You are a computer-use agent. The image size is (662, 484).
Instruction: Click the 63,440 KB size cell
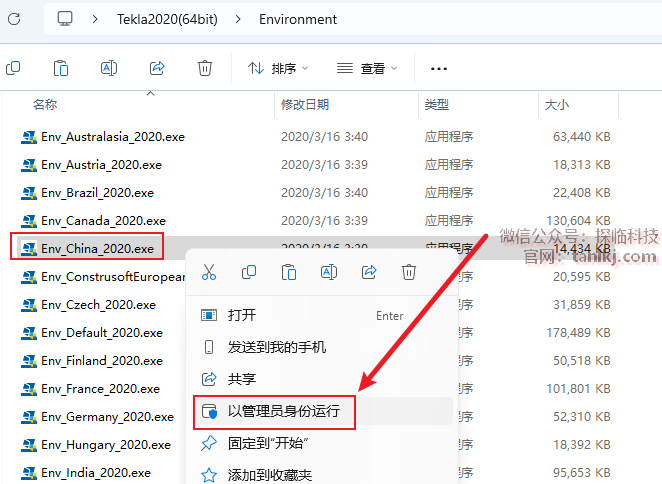point(582,137)
